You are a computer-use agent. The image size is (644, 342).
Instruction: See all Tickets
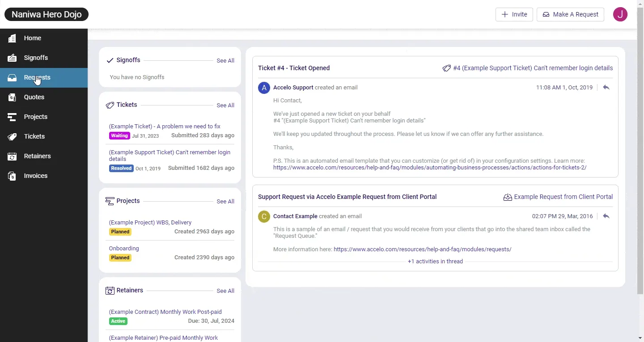[225, 106]
